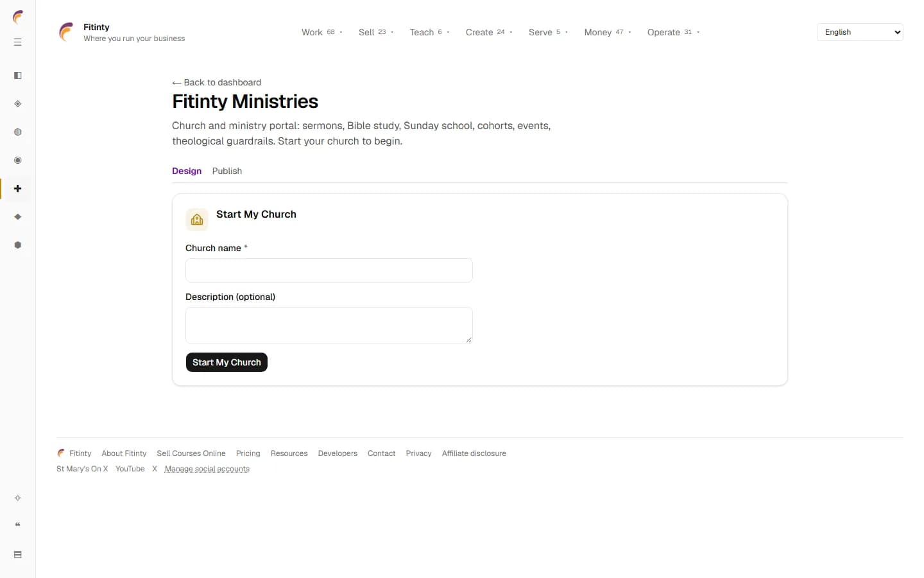Click the hexagon sidebar icon
This screenshot has height=578, width=924.
pyautogui.click(x=18, y=245)
